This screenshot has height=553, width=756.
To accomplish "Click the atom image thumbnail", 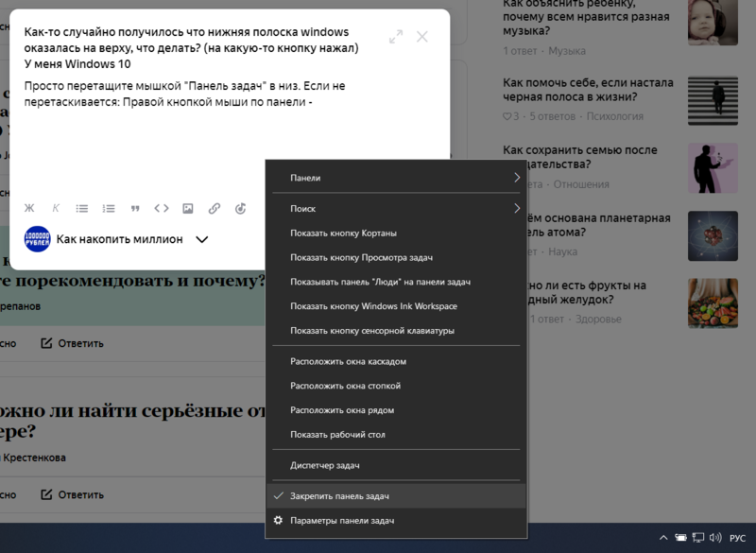I will 713,235.
